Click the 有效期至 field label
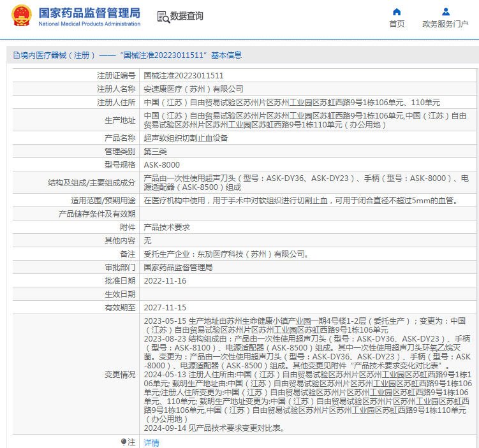 click(120, 308)
